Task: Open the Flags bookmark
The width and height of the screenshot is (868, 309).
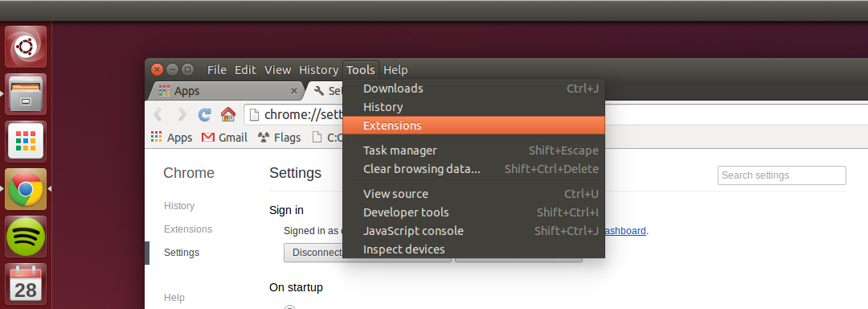Action: click(x=280, y=138)
